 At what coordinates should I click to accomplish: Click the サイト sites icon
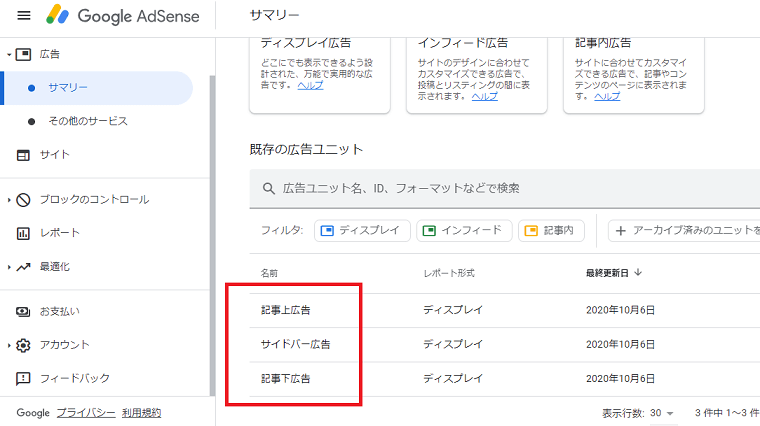pyautogui.click(x=23, y=155)
